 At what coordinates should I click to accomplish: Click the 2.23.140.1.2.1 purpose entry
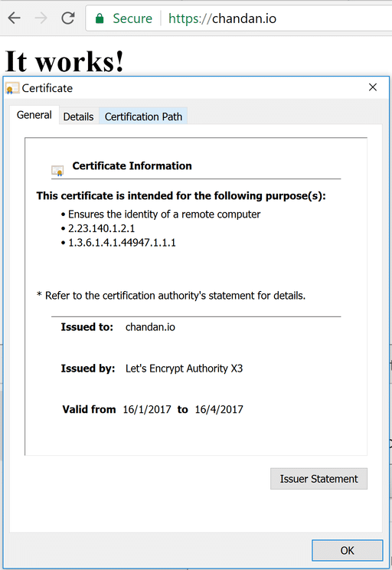pyautogui.click(x=101, y=228)
